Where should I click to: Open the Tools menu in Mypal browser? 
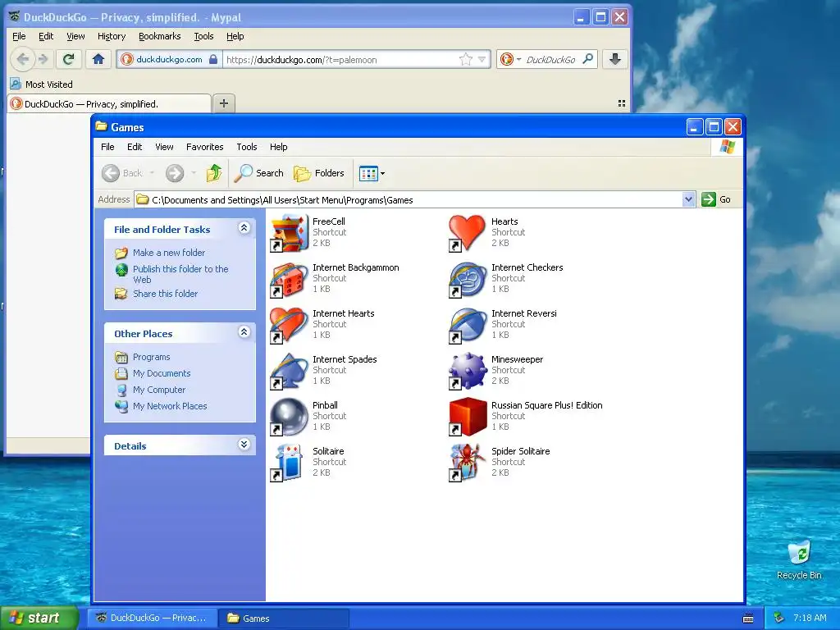point(203,36)
